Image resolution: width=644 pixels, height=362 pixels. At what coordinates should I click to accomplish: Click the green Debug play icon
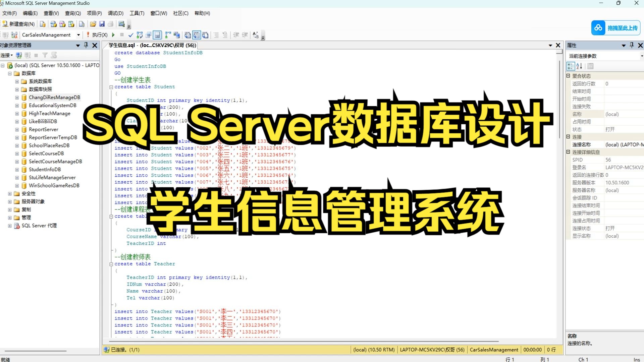coord(113,35)
